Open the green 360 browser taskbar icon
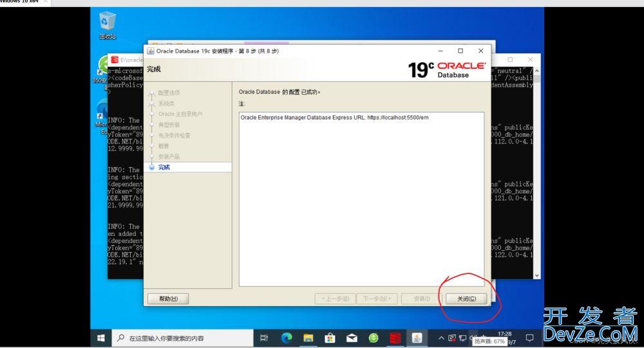Image resolution: width=644 pixels, height=348 pixels. click(x=374, y=338)
